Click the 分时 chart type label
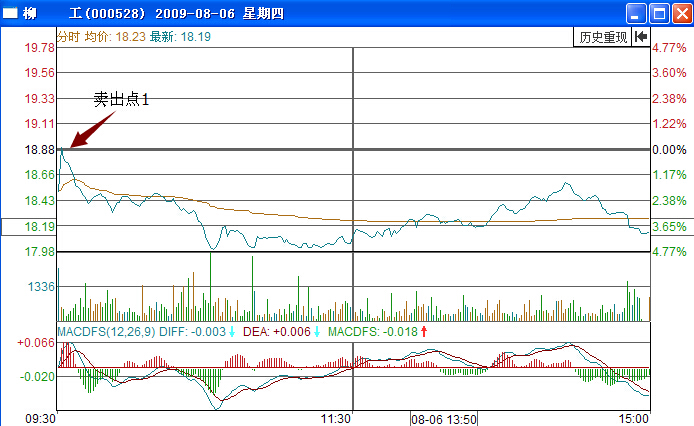Image resolution: width=694 pixels, height=426 pixels. click(68, 37)
